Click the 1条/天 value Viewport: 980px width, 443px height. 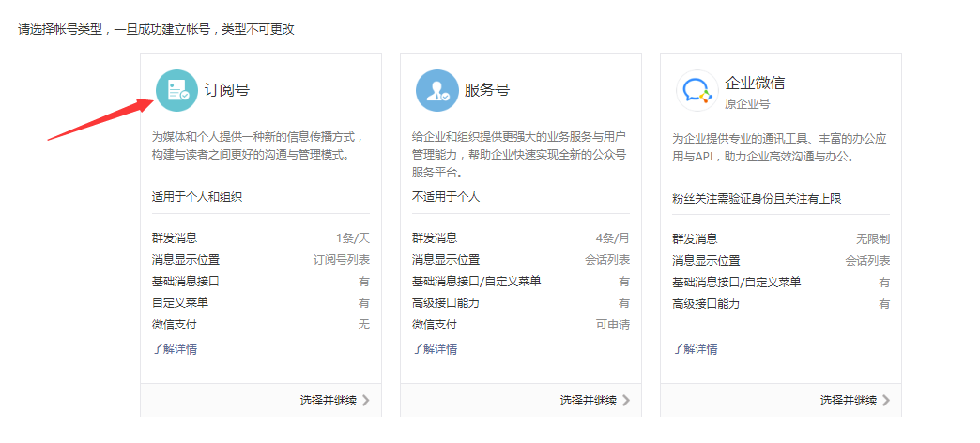point(353,238)
